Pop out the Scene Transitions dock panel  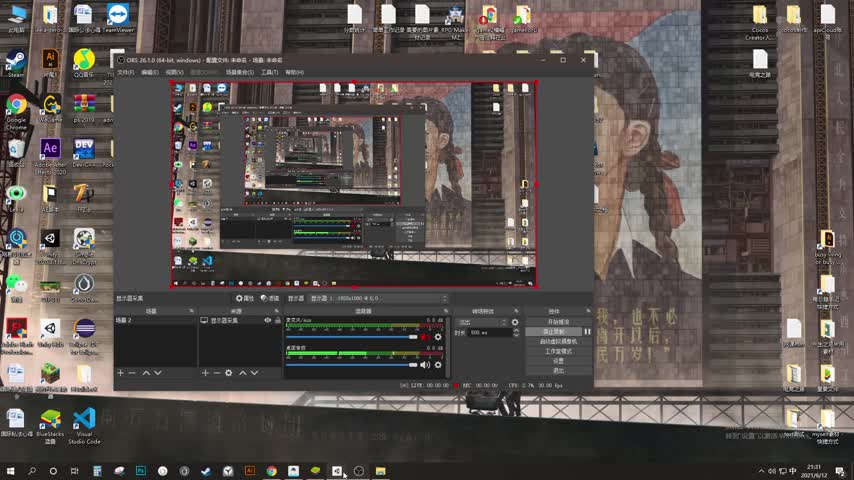pyautogui.click(x=516, y=311)
